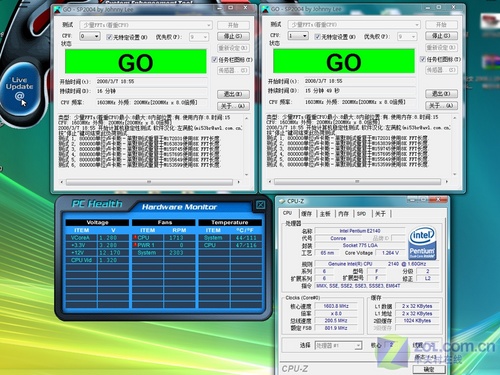Image resolution: width=500 pixels, height=375 pixels.
Task: Open the priority dropdown in right SP2004
Action: [407, 36]
